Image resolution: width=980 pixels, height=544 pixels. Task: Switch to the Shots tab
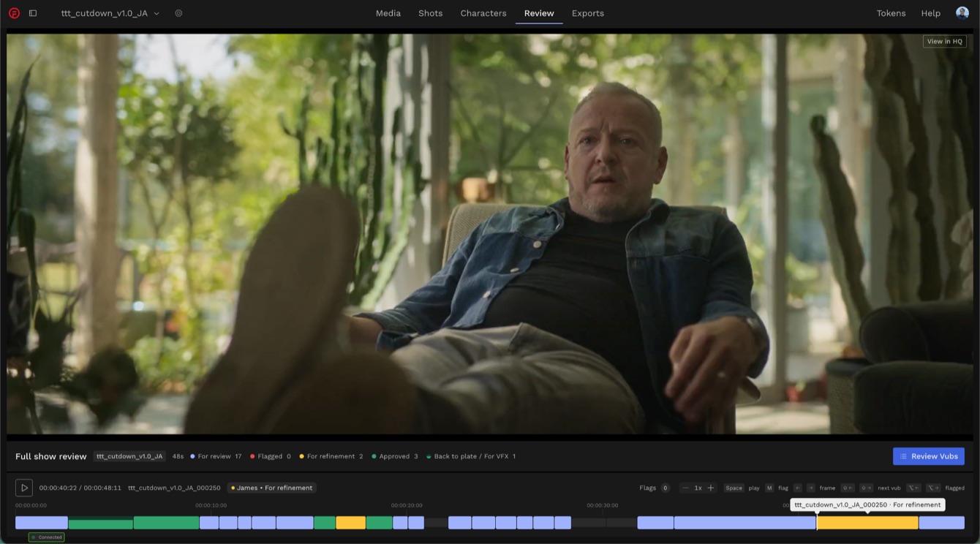coord(430,13)
